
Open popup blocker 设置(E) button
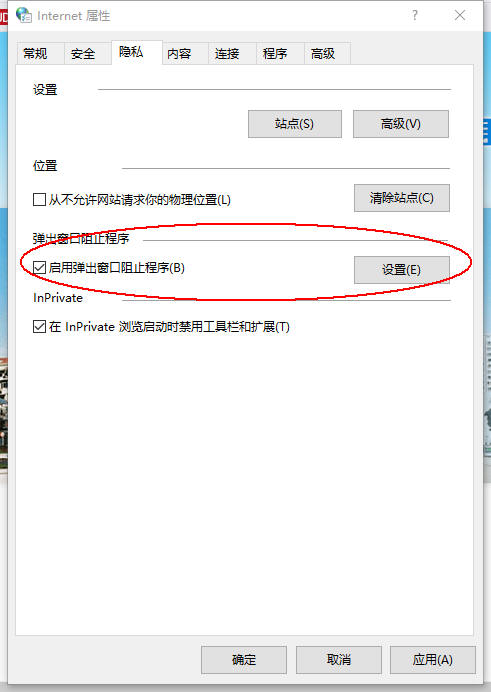pos(402,270)
